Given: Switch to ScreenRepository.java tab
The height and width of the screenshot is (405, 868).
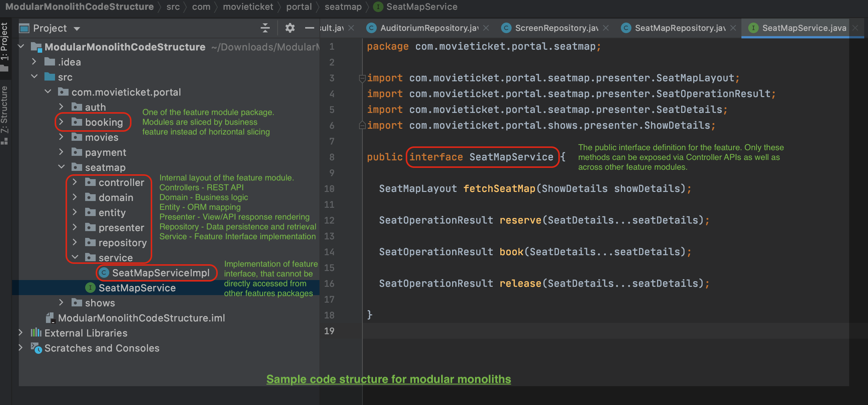Looking at the screenshot, I should click(x=556, y=28).
